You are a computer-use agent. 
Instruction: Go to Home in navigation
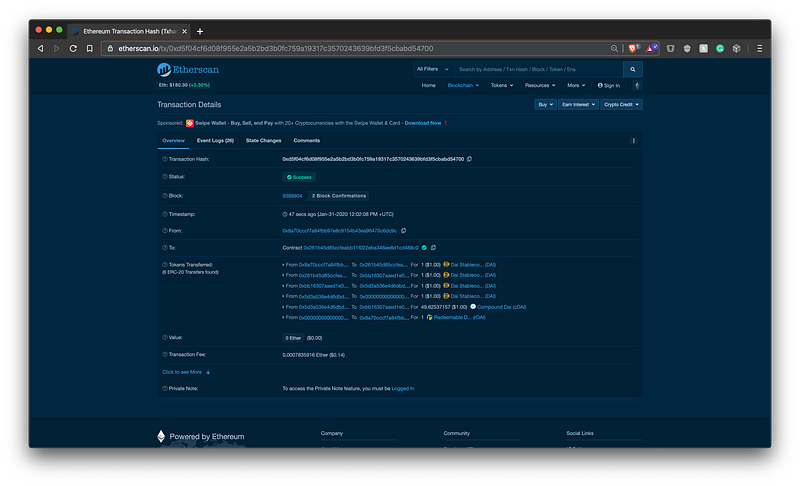tap(429, 86)
